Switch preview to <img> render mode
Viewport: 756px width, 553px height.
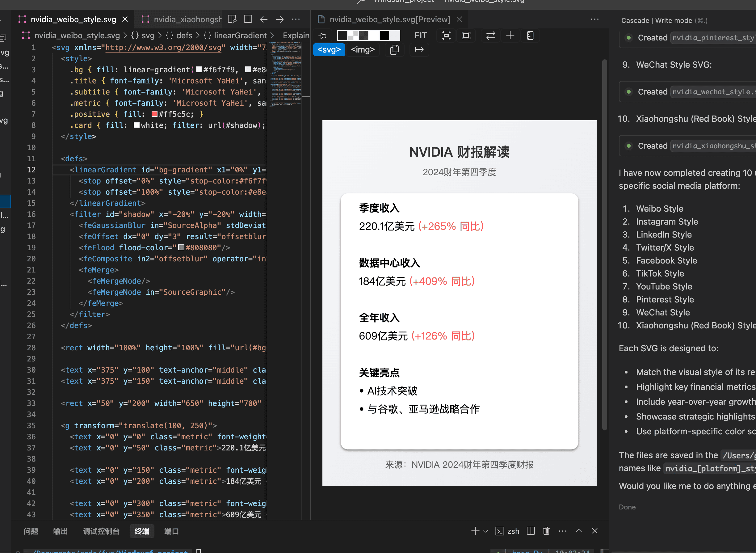[363, 49]
